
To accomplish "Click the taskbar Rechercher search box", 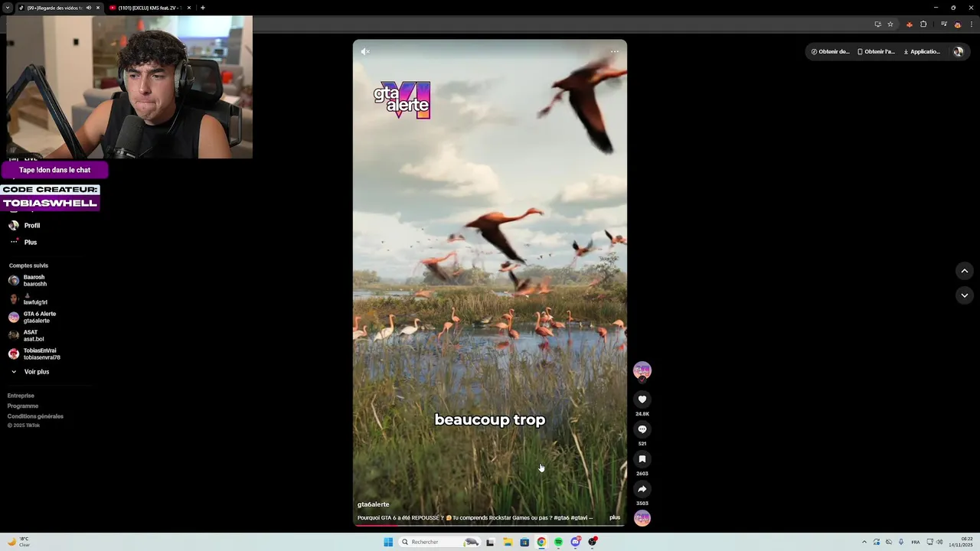I will coord(439,542).
